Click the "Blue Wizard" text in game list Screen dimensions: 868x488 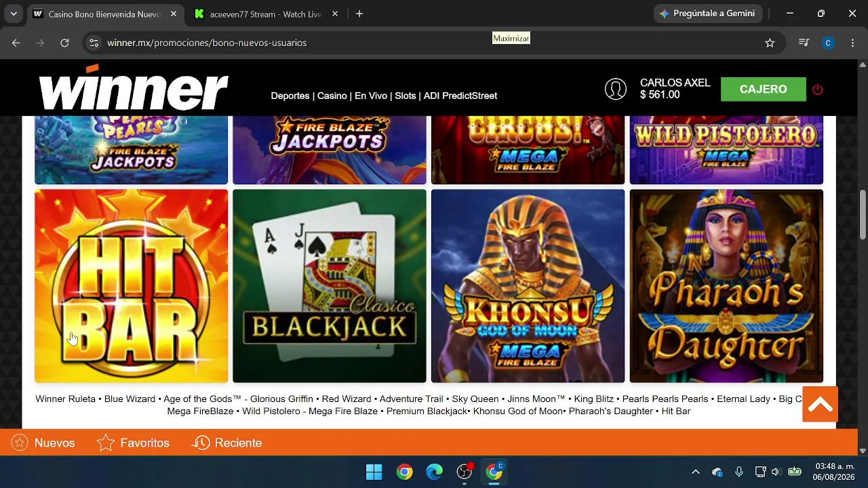(x=130, y=399)
